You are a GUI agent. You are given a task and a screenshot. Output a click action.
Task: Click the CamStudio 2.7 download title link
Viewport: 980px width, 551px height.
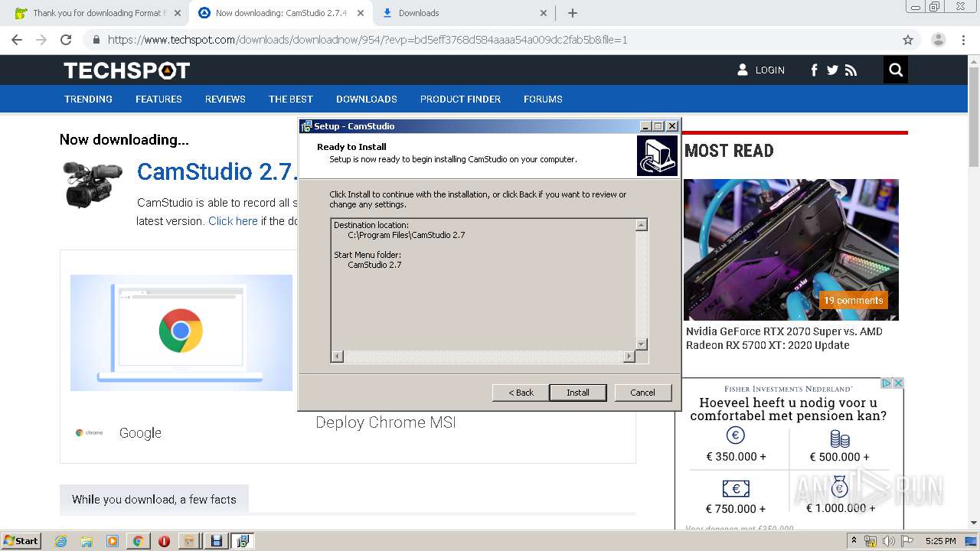pyautogui.click(x=217, y=171)
